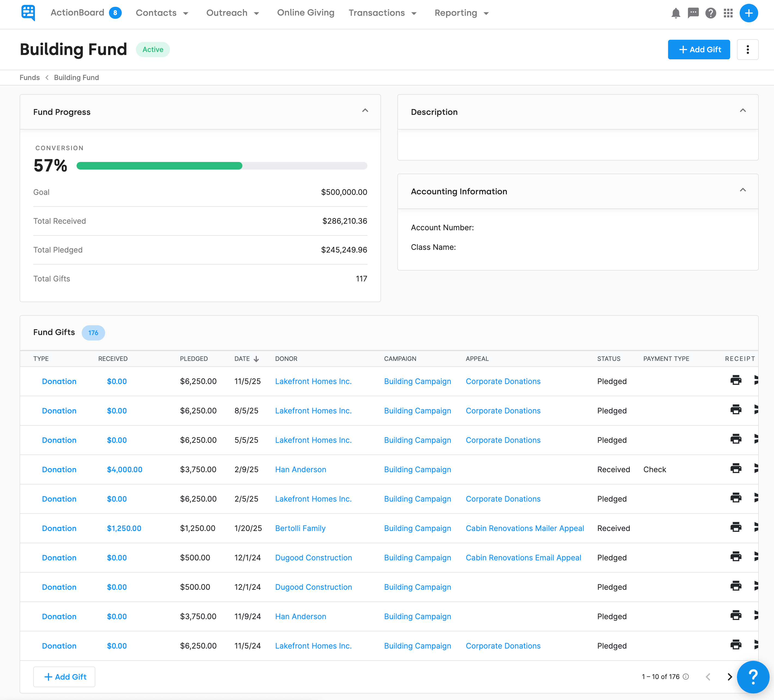Open the three-dot menu beside Add Gift
The height and width of the screenshot is (700, 774).
click(x=747, y=50)
